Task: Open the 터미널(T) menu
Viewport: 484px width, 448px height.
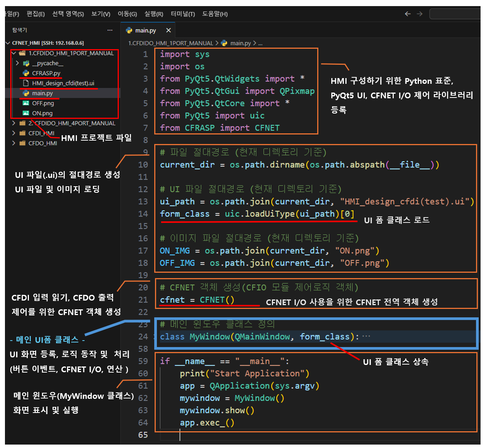Action: 182,14
